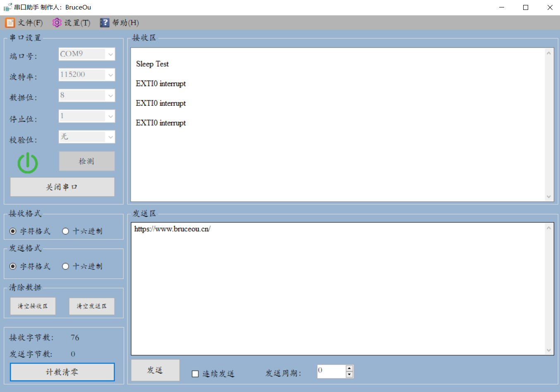Image resolution: width=560 pixels, height=392 pixels.
Task: Open the 设置(T) menu
Action: [72, 23]
